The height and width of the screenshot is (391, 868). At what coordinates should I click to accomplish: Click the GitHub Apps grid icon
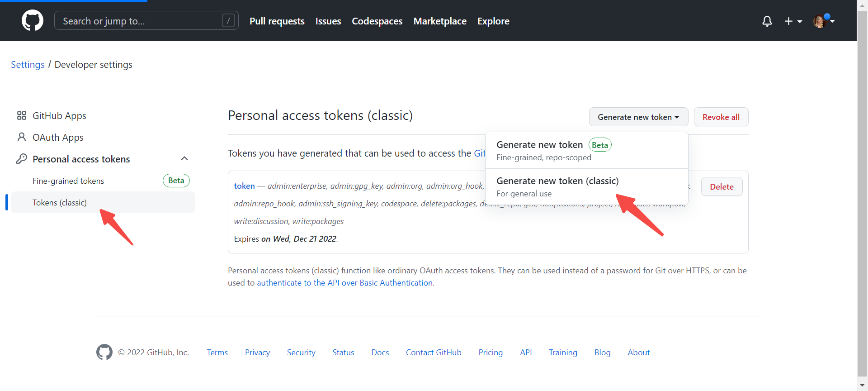(21, 115)
